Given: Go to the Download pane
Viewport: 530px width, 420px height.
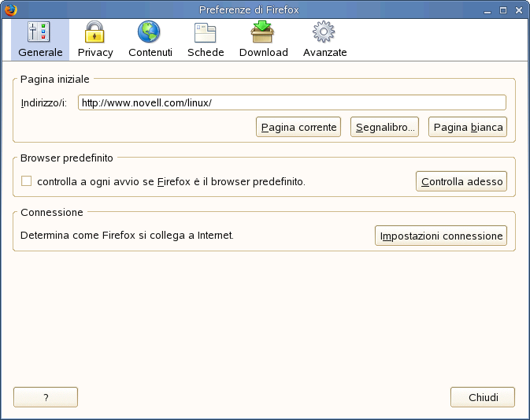Looking at the screenshot, I should [x=263, y=39].
